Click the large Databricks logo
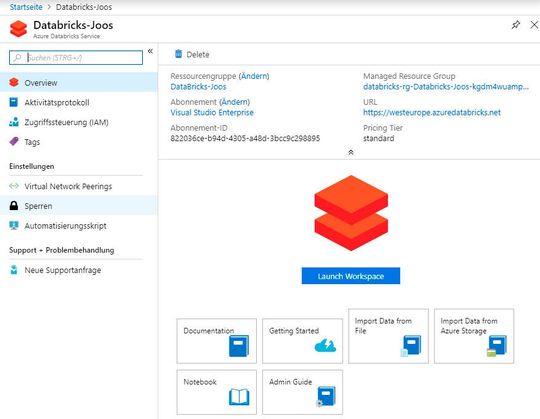540x419 pixels. click(x=351, y=213)
